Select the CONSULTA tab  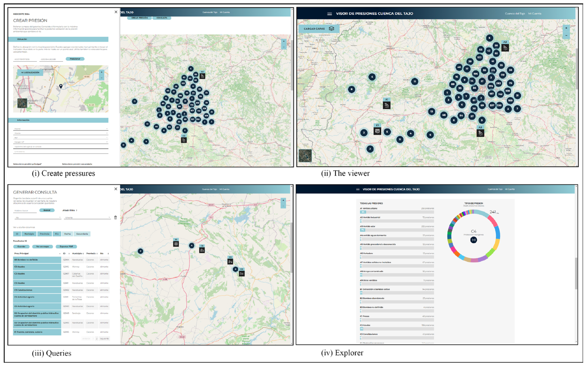pos(162,18)
